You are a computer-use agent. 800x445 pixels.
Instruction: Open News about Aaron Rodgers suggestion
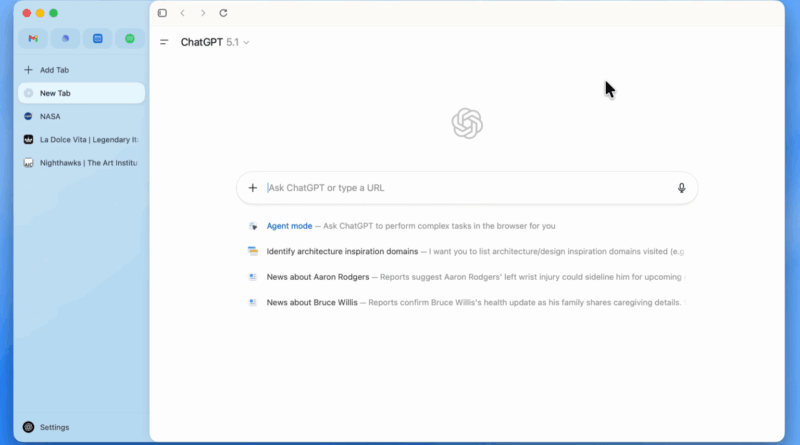pyautogui.click(x=467, y=277)
